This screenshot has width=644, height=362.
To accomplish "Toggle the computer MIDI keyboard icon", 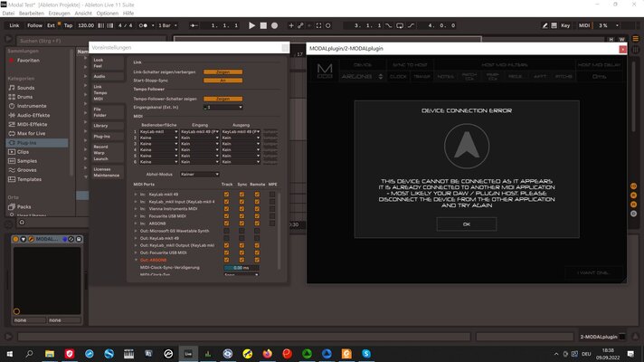I will pos(554,25).
